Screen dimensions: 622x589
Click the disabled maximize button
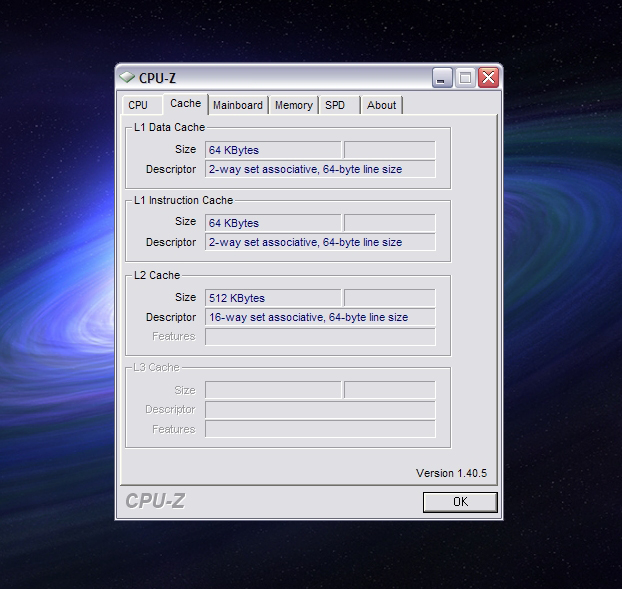click(465, 77)
